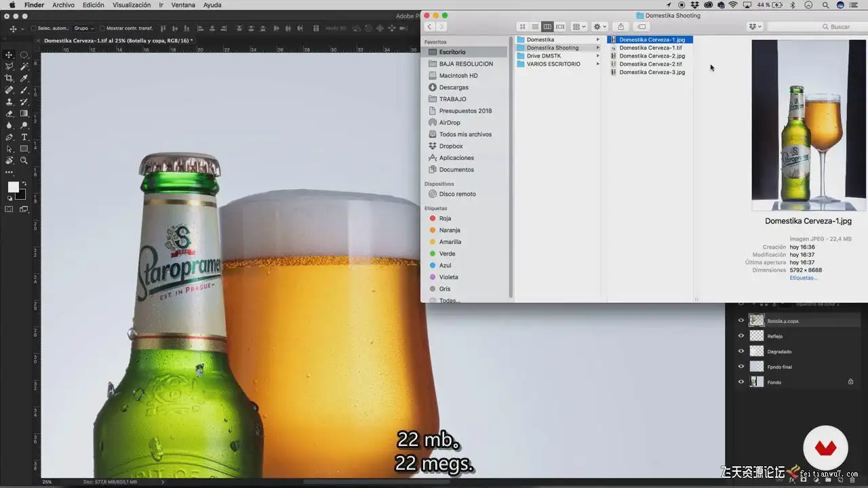Expand the VARIOS ESCRITORIO folder arrow

(597, 64)
